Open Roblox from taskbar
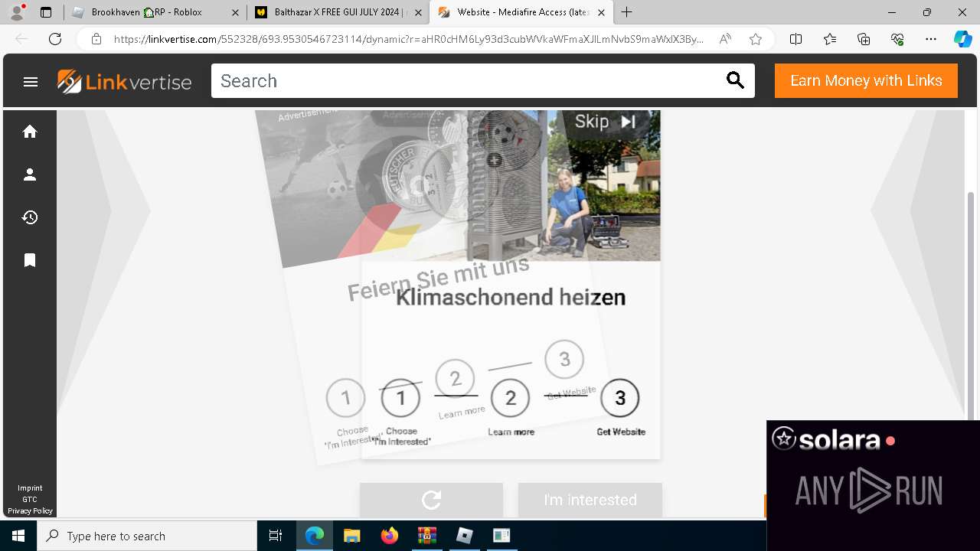 point(465,536)
